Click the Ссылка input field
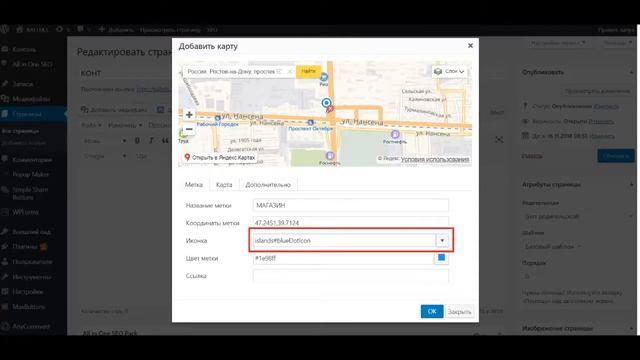 click(351, 276)
